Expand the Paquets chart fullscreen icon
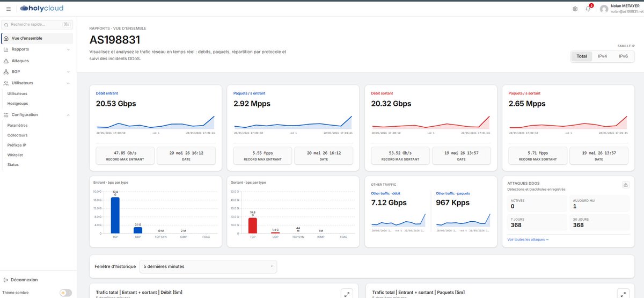The width and height of the screenshot is (644, 298). point(623,294)
